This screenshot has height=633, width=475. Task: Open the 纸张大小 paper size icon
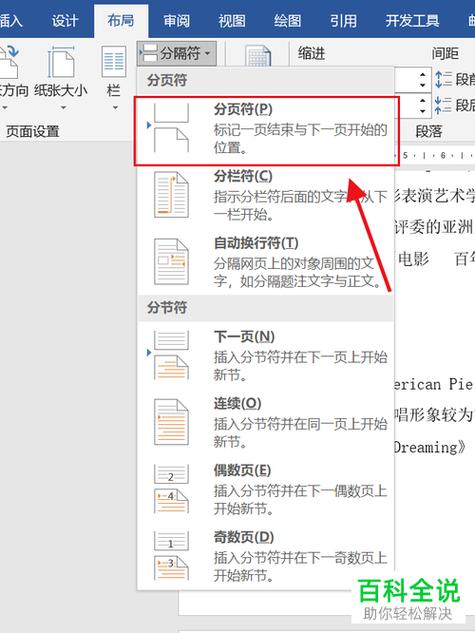(61, 62)
